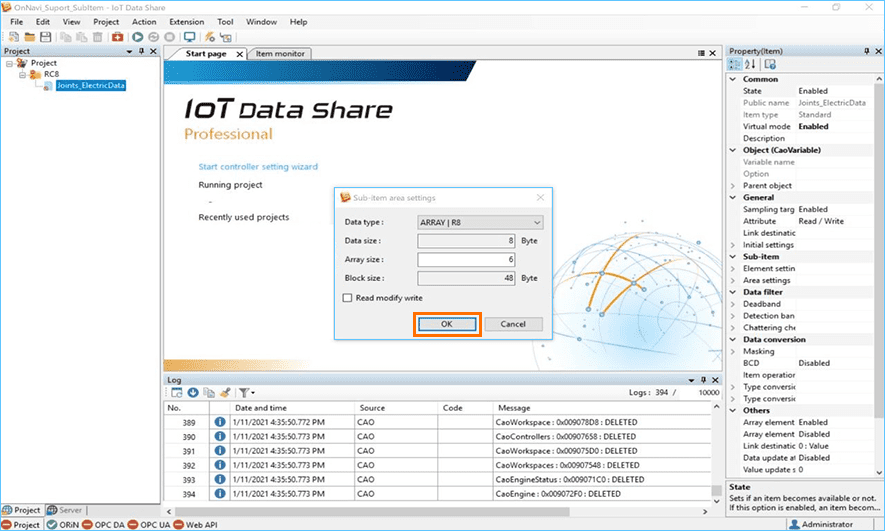885x531 pixels.
Task: Click the blue monitor icon in toolbar
Action: tap(190, 37)
